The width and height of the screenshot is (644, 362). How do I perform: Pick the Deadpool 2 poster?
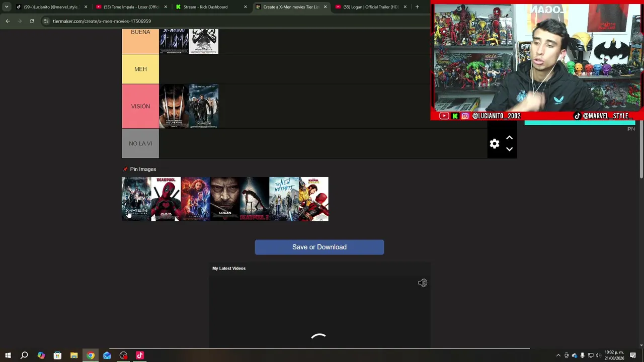click(x=255, y=199)
